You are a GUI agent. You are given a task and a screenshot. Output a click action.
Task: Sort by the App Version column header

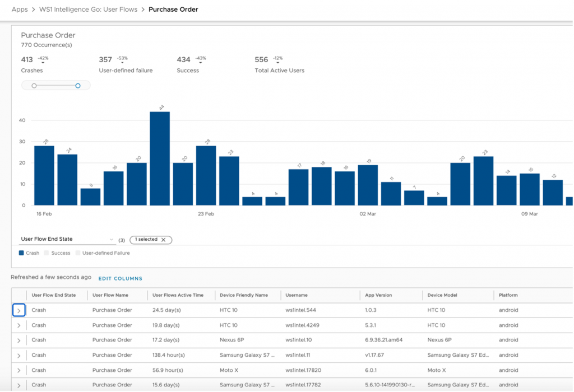(378, 295)
